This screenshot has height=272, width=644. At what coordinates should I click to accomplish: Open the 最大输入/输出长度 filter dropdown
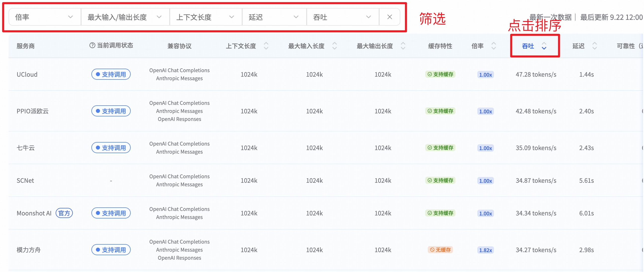tap(125, 17)
